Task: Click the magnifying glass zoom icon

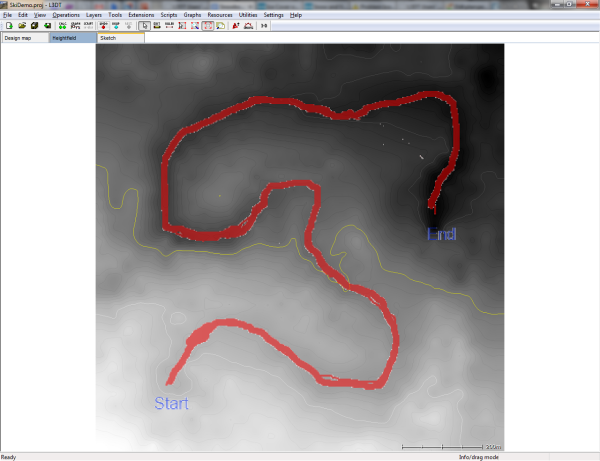Action: 221,25
